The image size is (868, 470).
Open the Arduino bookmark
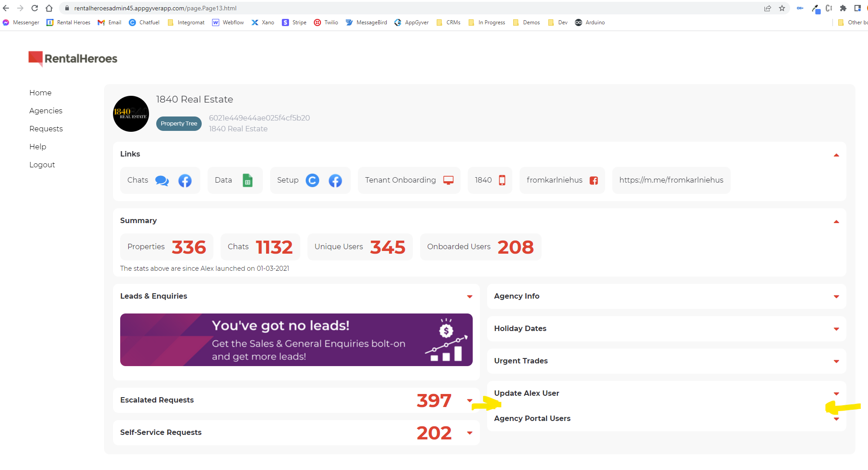[590, 22]
